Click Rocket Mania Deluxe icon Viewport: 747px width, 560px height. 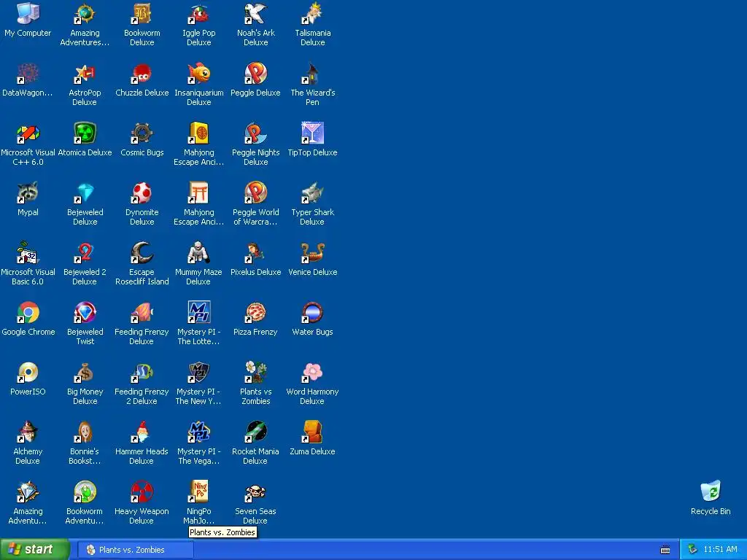pos(255,432)
